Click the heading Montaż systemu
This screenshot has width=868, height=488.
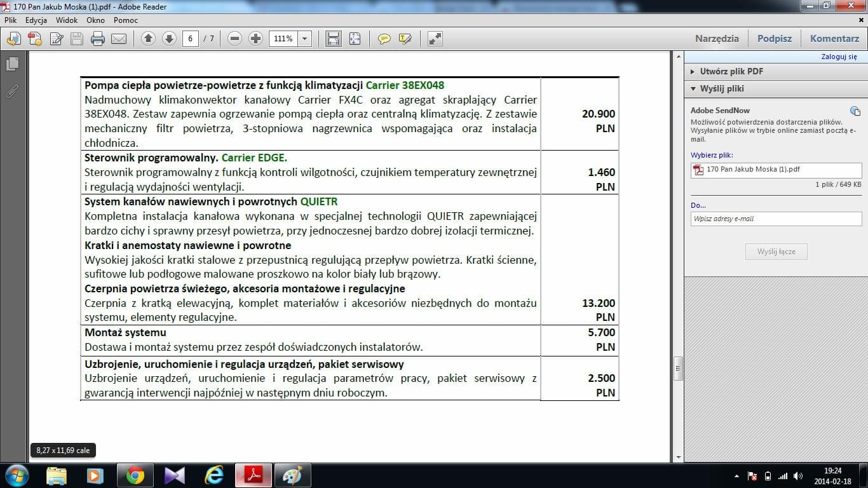click(125, 332)
